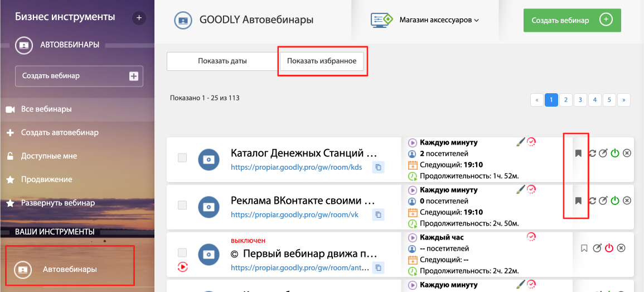Image resolution: width=644 pixels, height=292 pixels.
Task: Go to pagination page 4
Action: 595,100
